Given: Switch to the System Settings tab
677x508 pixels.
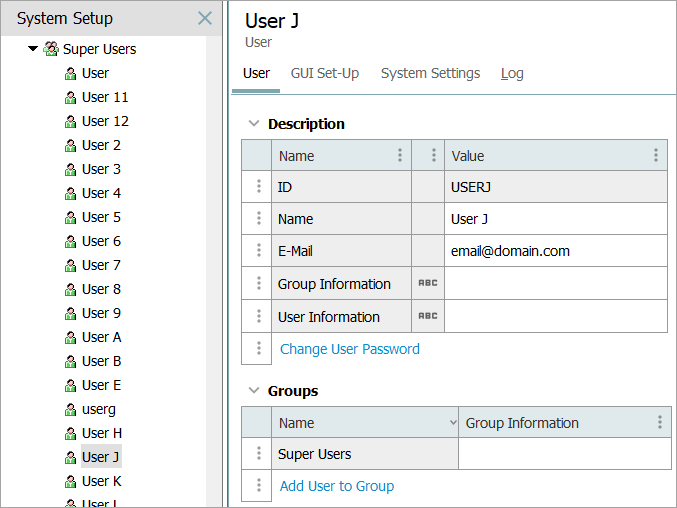Looking at the screenshot, I should (430, 73).
